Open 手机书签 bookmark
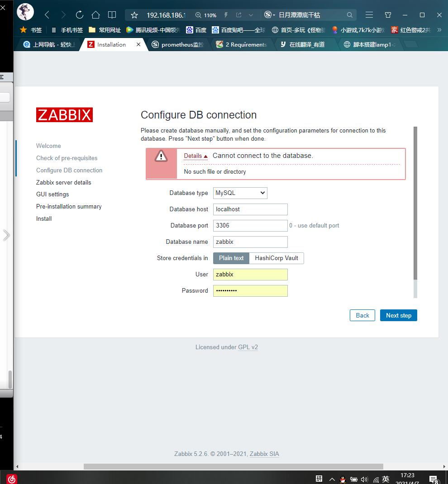The width and height of the screenshot is (448, 484). [x=67, y=30]
